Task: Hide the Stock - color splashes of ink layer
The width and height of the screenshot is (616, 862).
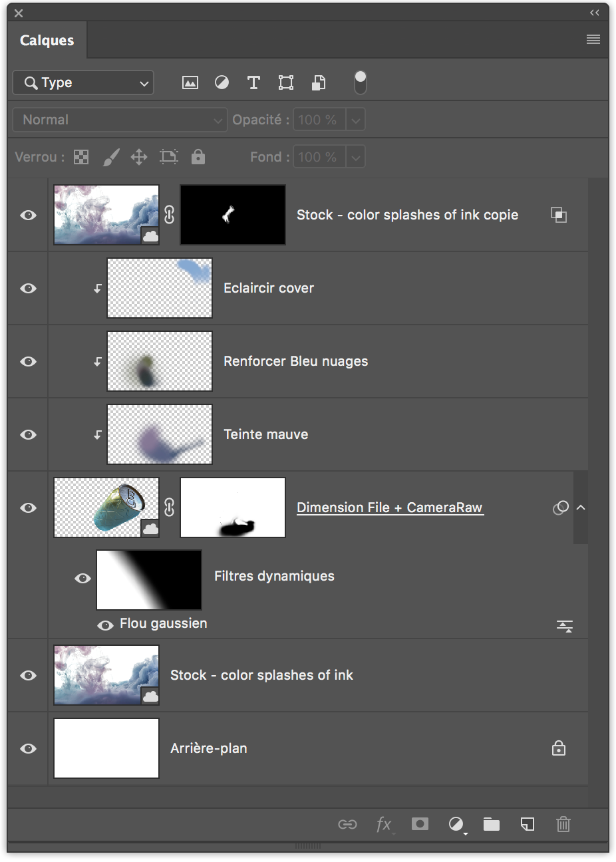Action: click(28, 675)
